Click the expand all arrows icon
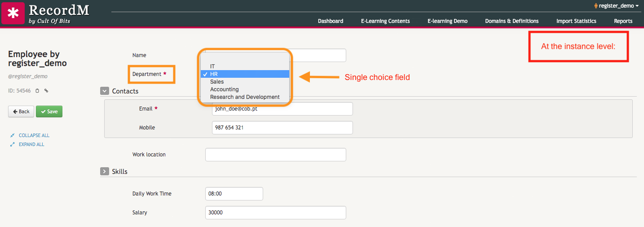This screenshot has height=227, width=644. click(13, 144)
